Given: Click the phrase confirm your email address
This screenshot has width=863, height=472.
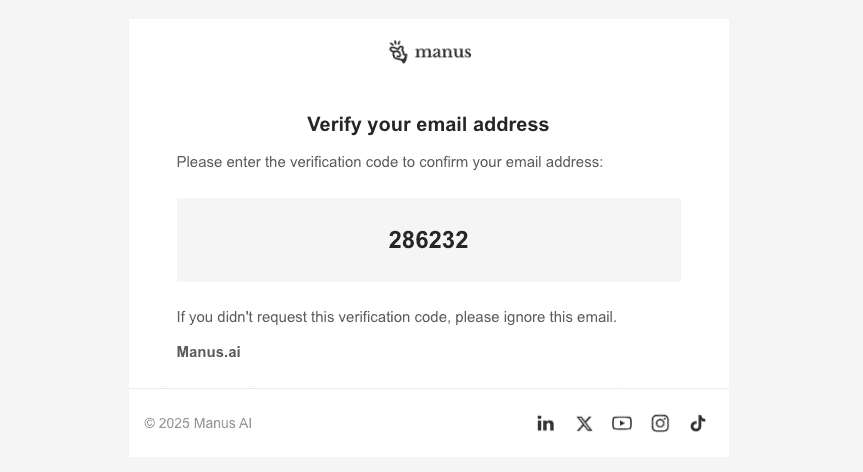Looking at the screenshot, I should pyautogui.click(x=509, y=162).
